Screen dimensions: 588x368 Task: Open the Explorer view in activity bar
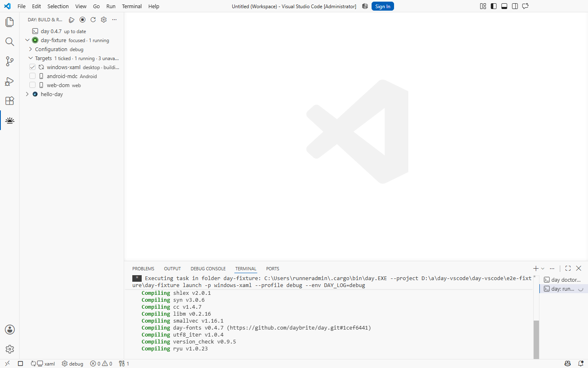[10, 22]
